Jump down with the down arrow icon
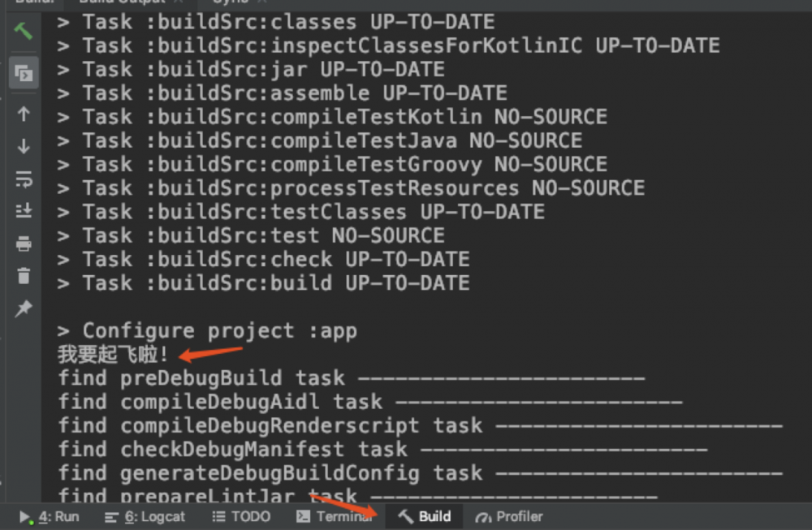 click(24, 147)
